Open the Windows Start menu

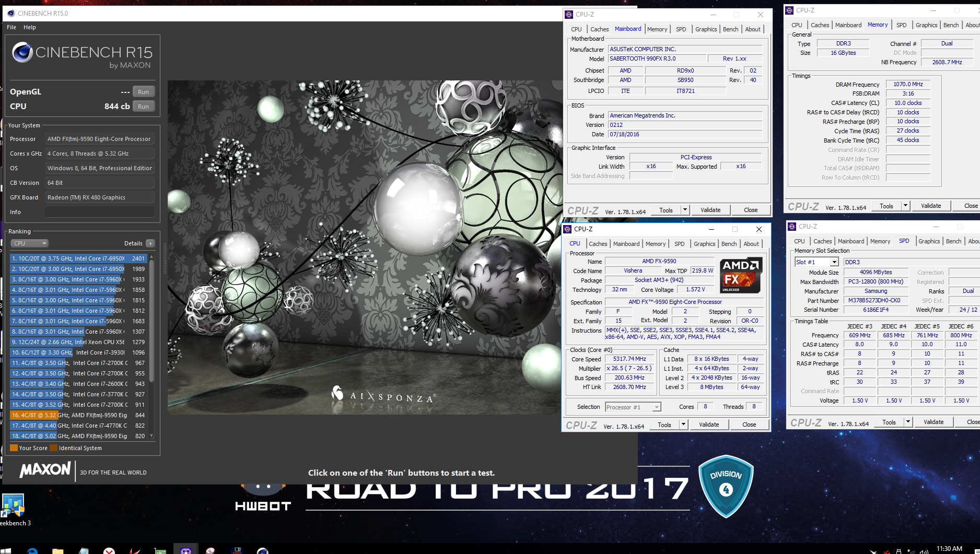(x=6, y=550)
